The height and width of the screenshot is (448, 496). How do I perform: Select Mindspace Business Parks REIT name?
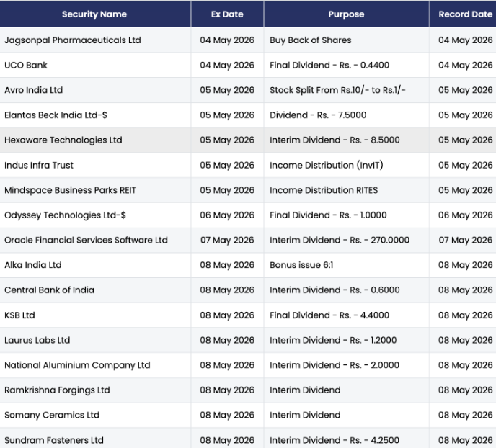70,190
